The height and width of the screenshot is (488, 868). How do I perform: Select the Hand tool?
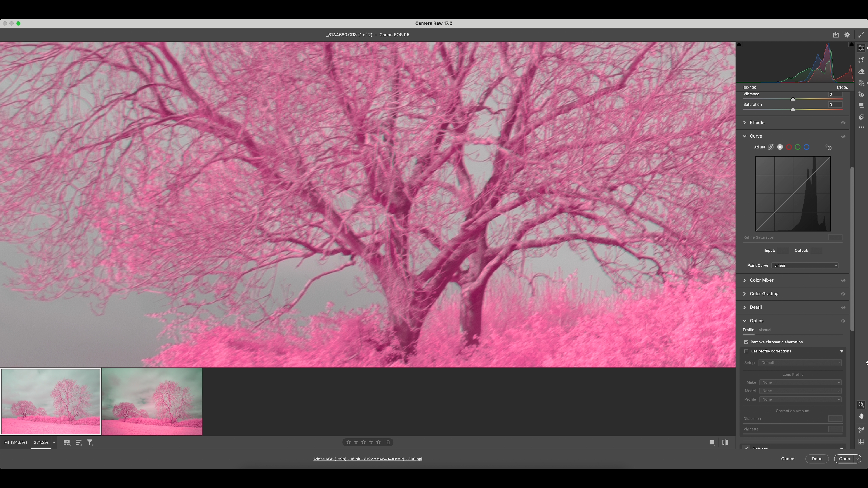pyautogui.click(x=861, y=416)
